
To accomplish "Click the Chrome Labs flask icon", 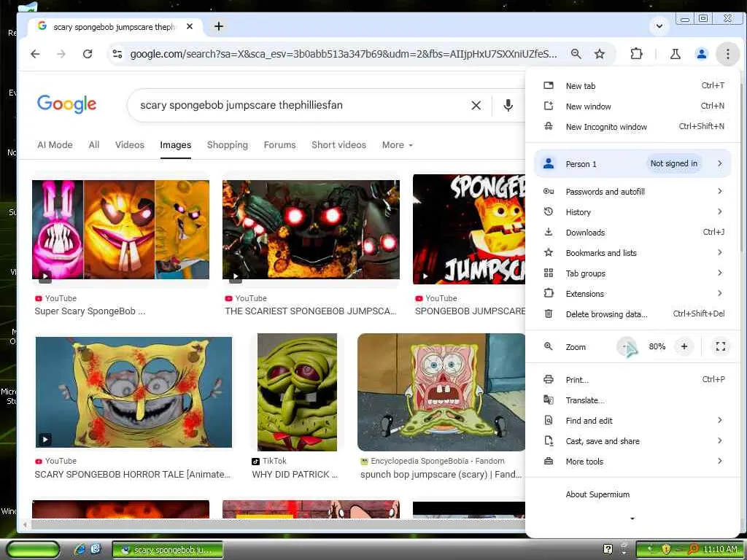I will [x=675, y=54].
